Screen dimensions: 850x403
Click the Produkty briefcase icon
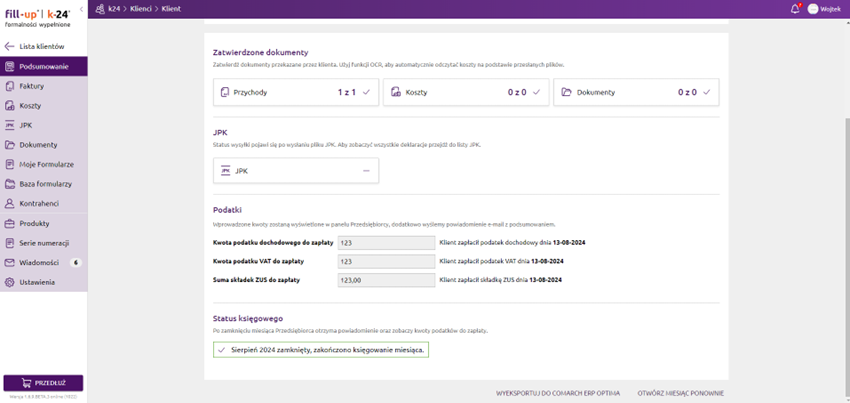coord(9,223)
